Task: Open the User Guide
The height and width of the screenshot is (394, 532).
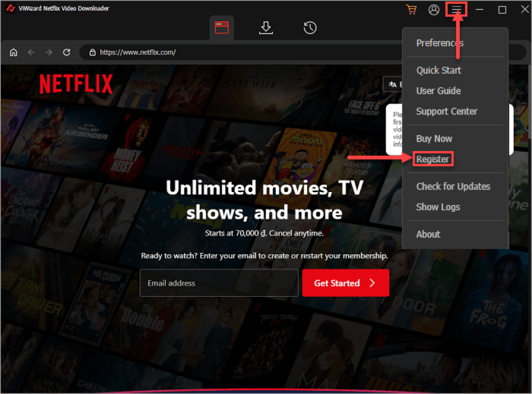Action: pyautogui.click(x=438, y=91)
